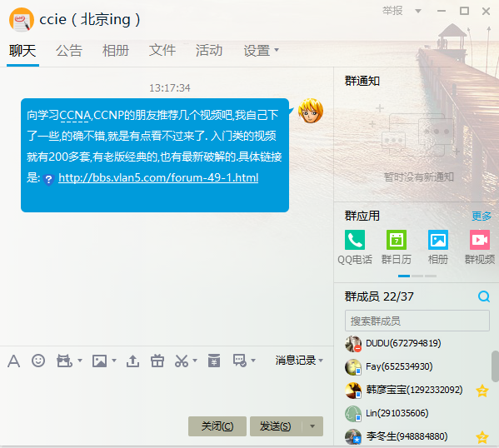Switch to the 文件 tab
The image size is (499, 448).
pos(162,50)
